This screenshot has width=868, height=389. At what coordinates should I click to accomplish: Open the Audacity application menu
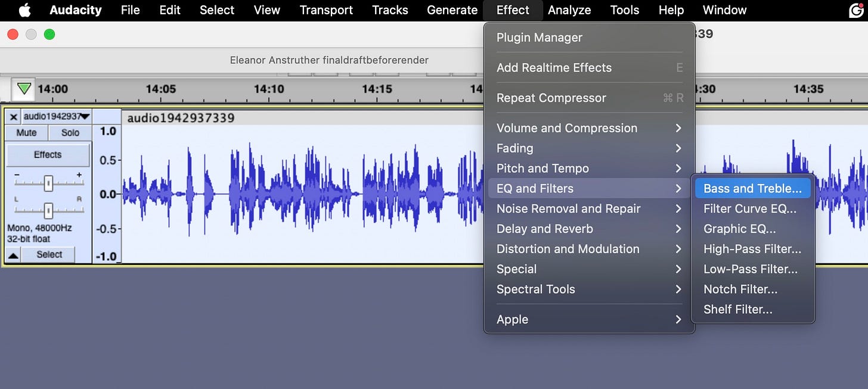[x=76, y=10]
